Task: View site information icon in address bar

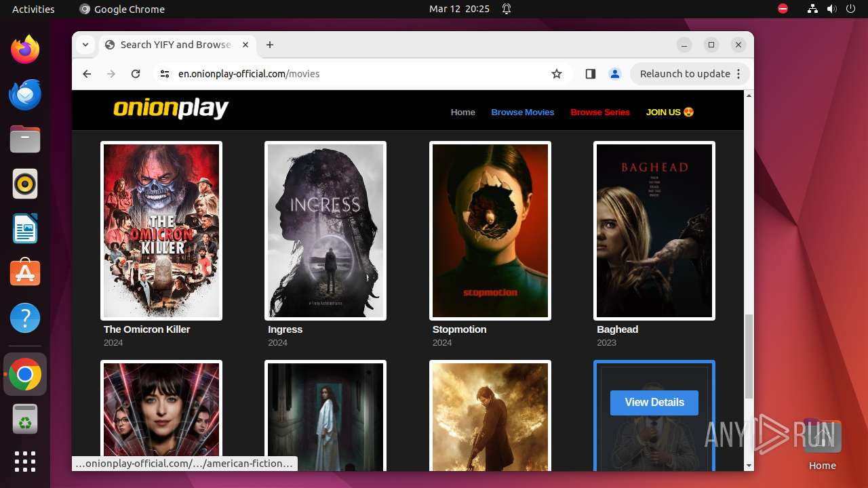Action: [165, 74]
